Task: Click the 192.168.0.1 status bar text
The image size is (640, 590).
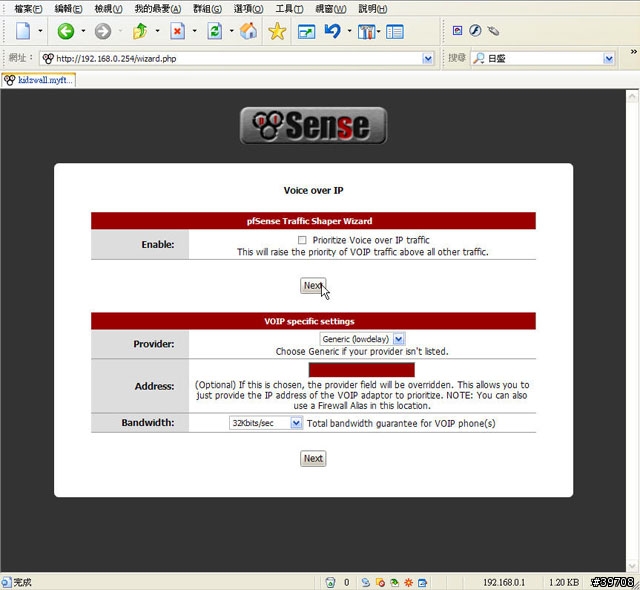Action: pyautogui.click(x=504, y=582)
